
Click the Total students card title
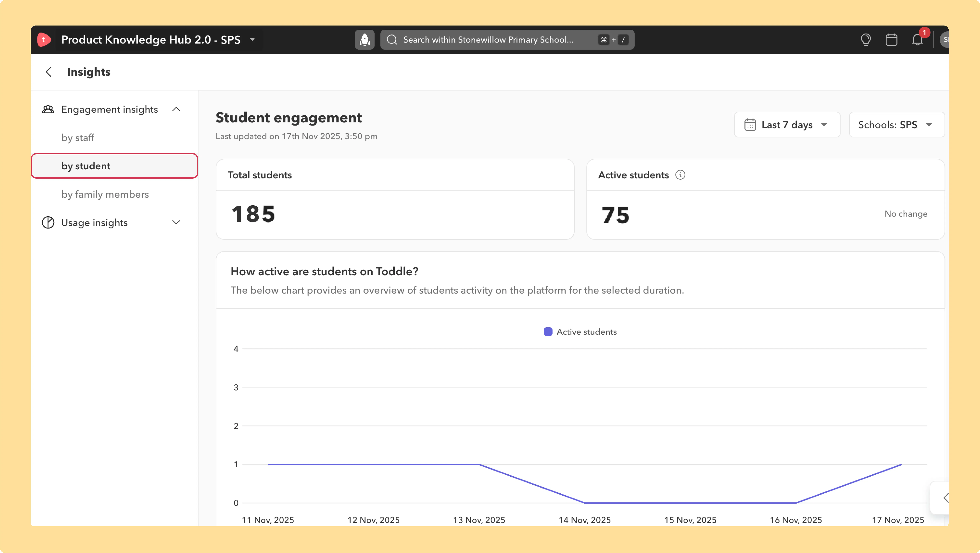(x=260, y=175)
